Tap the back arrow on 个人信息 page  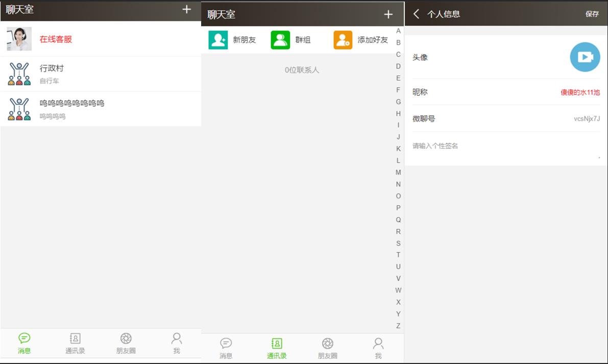pos(416,14)
